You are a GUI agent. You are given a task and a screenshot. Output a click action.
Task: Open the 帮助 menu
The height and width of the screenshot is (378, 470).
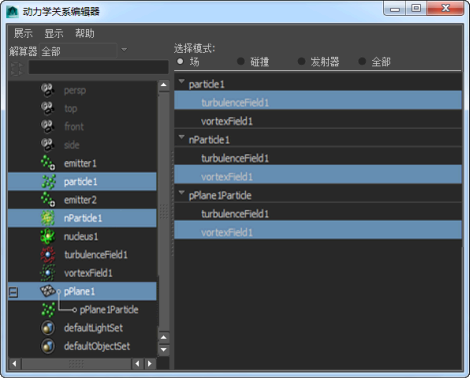click(x=85, y=33)
